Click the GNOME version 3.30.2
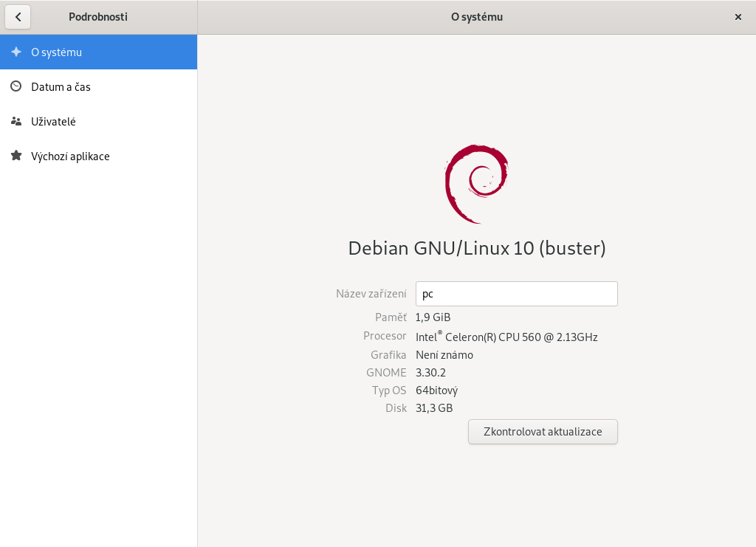The image size is (756, 547). pos(430,373)
